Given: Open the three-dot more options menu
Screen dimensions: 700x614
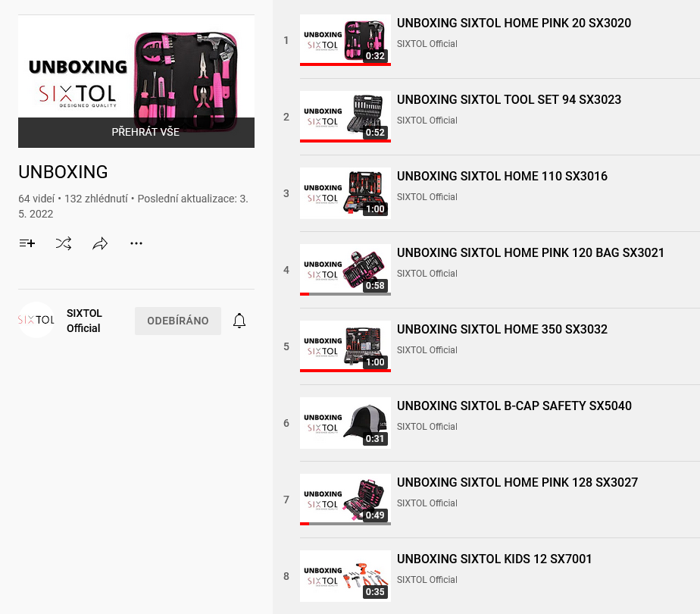Looking at the screenshot, I should pos(136,243).
